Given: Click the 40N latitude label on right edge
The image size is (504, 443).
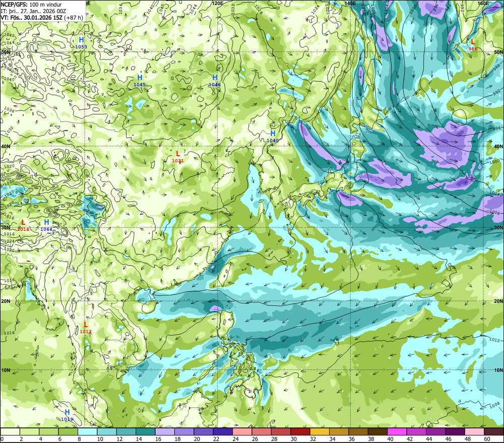Looking at the screenshot, I should [498, 146].
